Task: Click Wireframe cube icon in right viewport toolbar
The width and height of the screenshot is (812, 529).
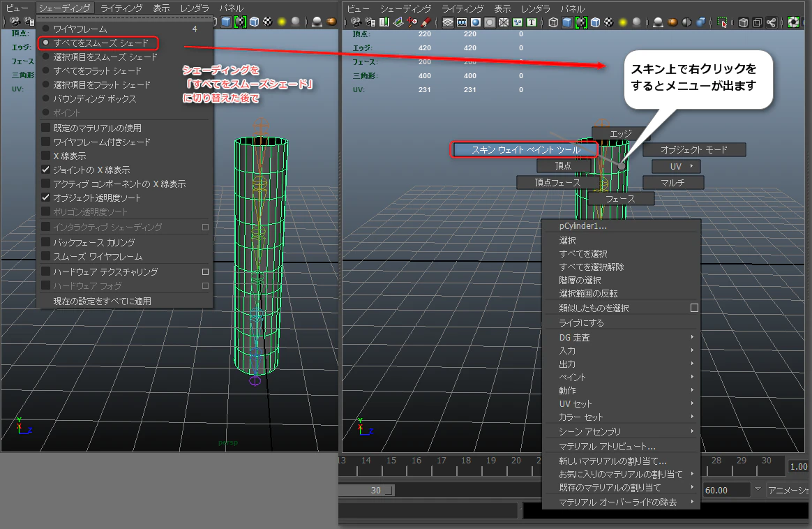Action: coord(553,22)
